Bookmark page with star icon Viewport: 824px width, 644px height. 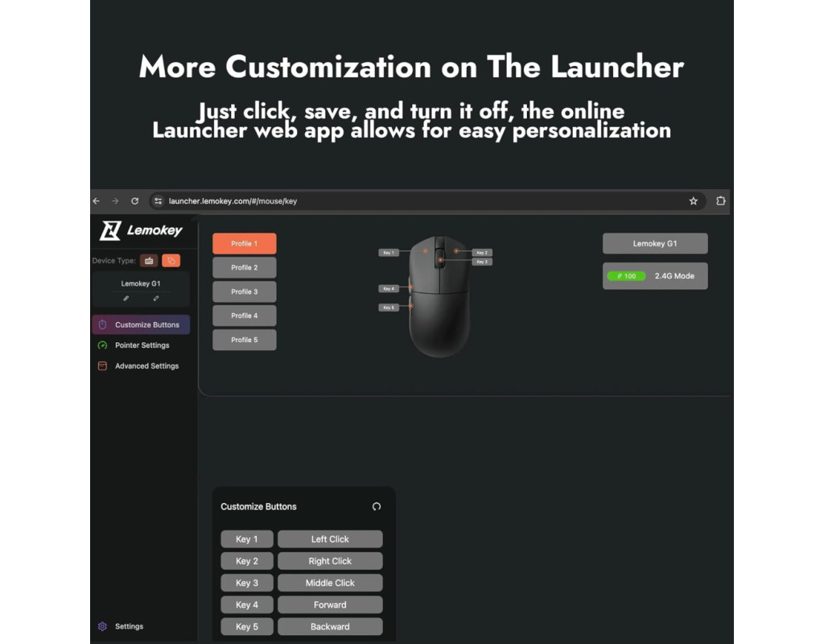[x=693, y=200]
